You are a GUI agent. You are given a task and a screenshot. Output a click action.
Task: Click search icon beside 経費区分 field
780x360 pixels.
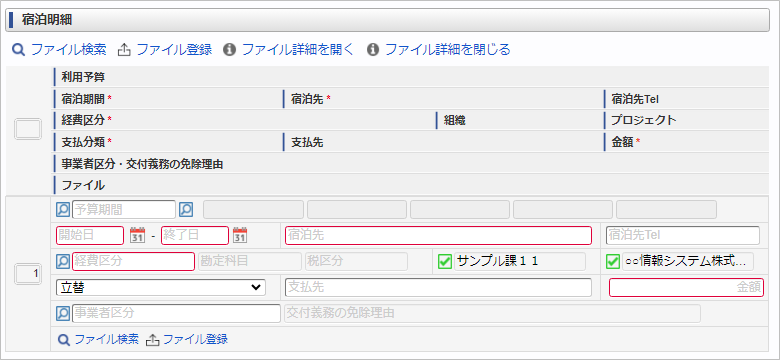pyautogui.click(x=63, y=261)
